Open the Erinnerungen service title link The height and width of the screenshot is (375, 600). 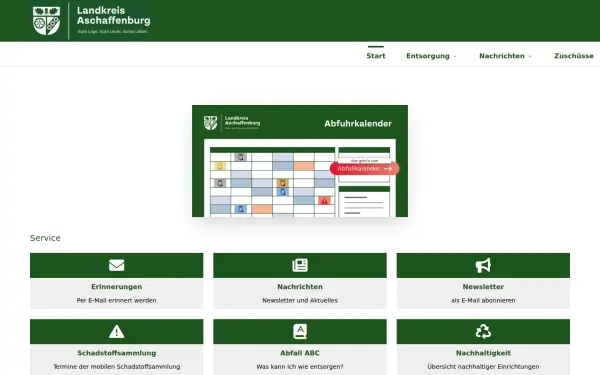click(x=116, y=287)
